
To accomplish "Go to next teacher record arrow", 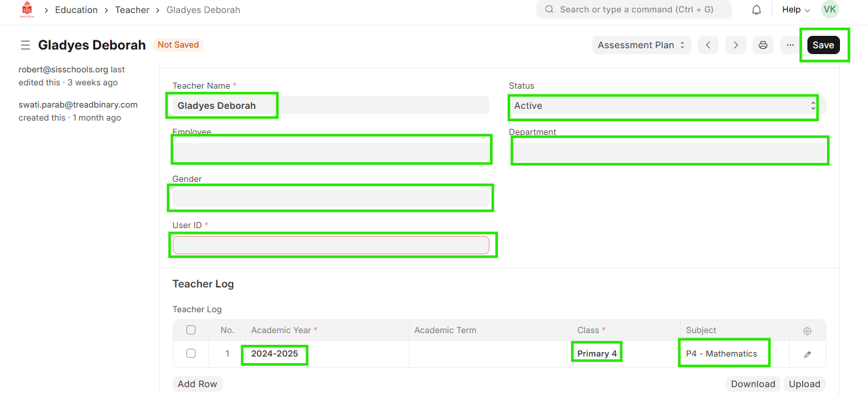I will (x=736, y=45).
